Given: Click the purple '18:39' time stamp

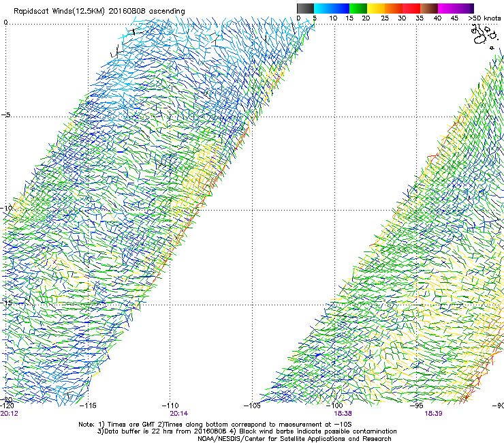Looking at the screenshot, I should click(x=433, y=414).
